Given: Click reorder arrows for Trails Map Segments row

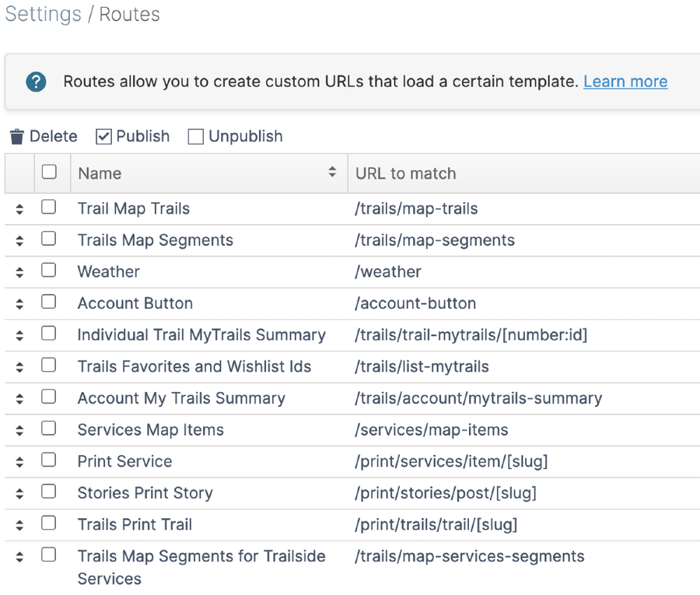Looking at the screenshot, I should click(19, 241).
